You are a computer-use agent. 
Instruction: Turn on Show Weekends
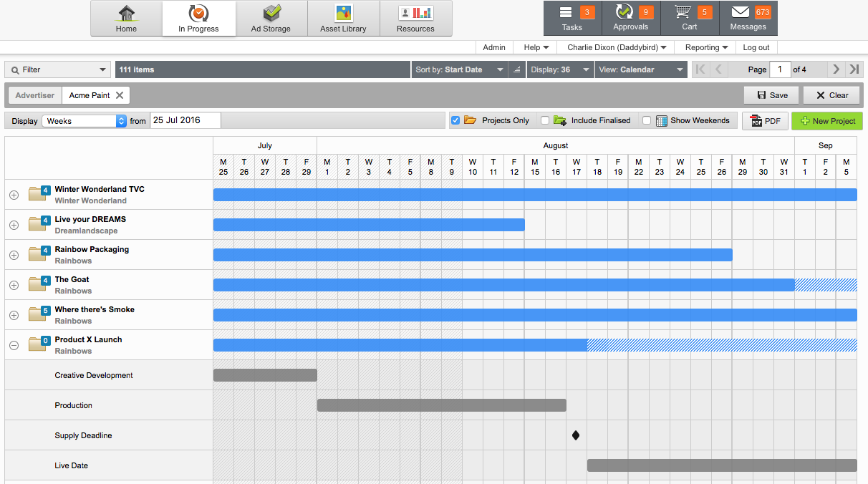pos(647,120)
